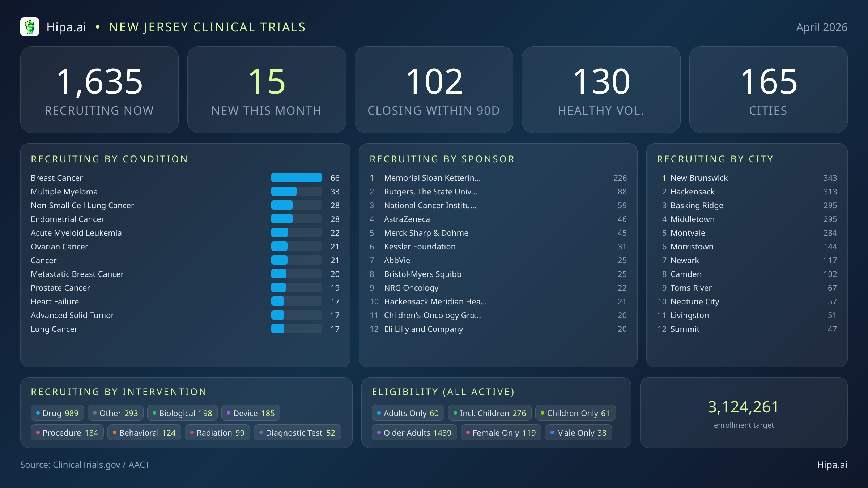This screenshot has width=868, height=488.
Task: Click the Hipa.ai footer link
Action: click(832, 465)
